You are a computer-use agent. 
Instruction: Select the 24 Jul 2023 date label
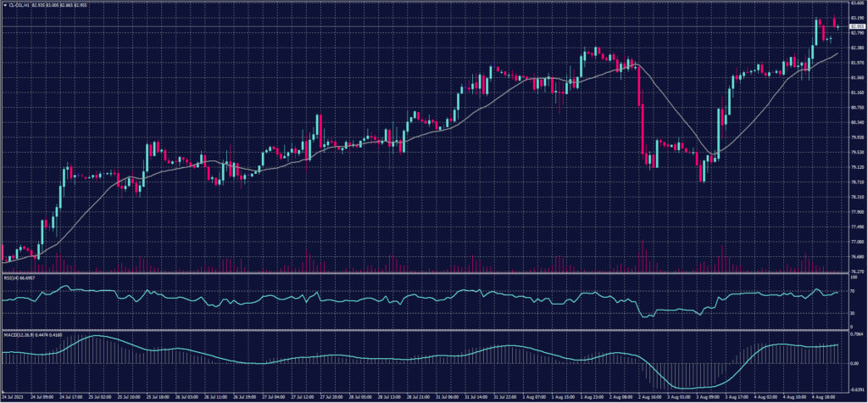point(13,396)
